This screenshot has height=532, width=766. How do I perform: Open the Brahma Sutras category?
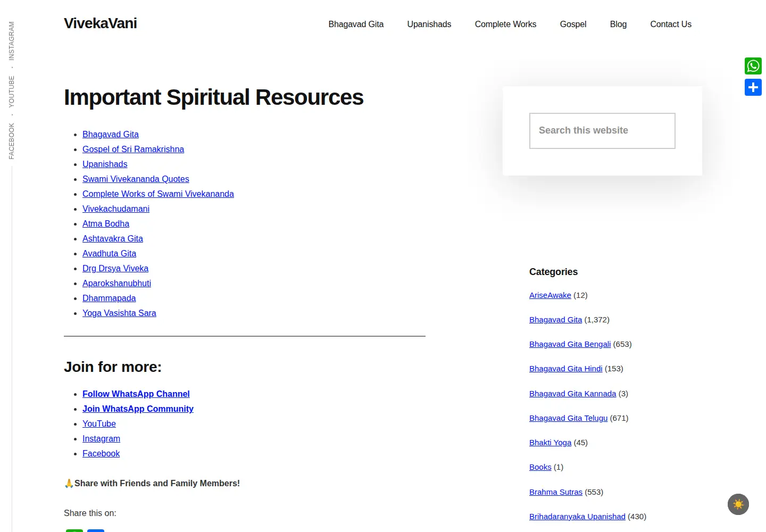pyautogui.click(x=556, y=492)
